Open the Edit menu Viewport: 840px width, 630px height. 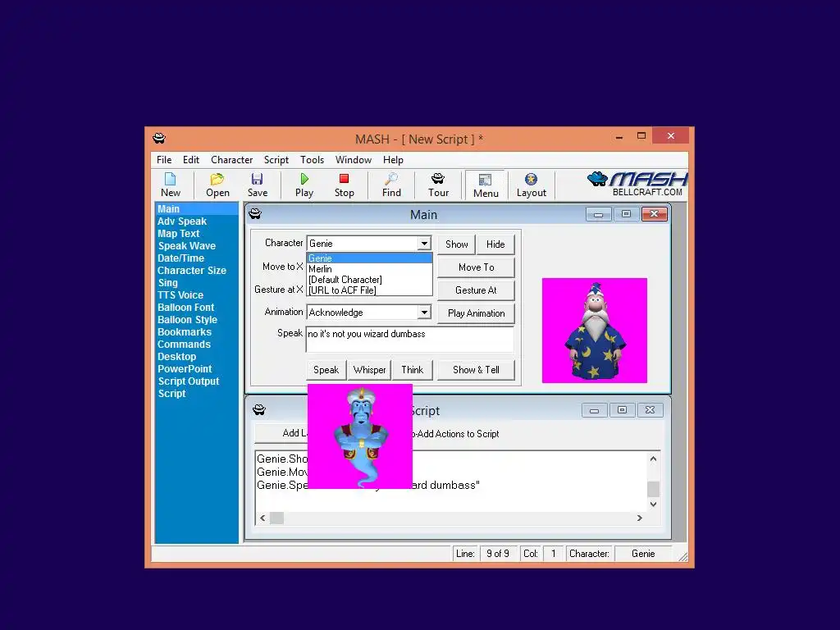190,160
